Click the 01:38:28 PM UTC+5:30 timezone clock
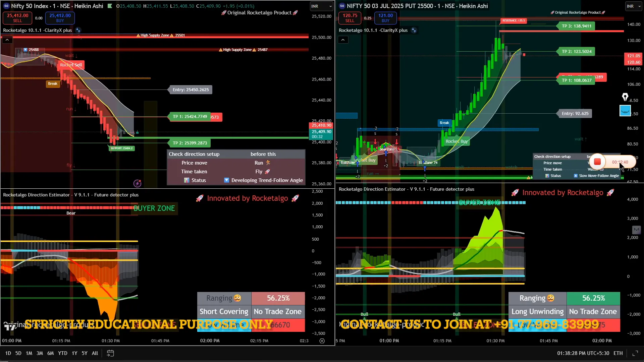644x362 pixels. coord(583,353)
